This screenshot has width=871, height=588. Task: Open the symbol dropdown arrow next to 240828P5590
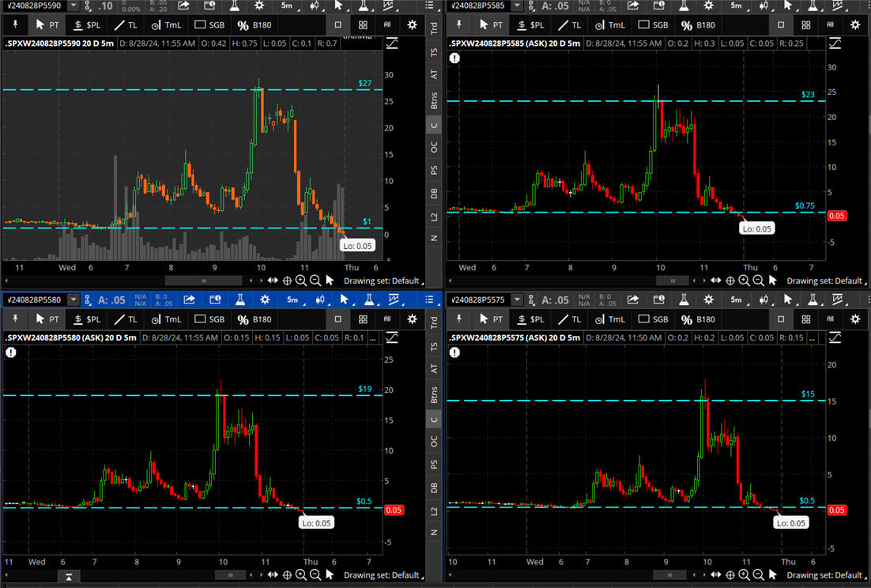73,6
